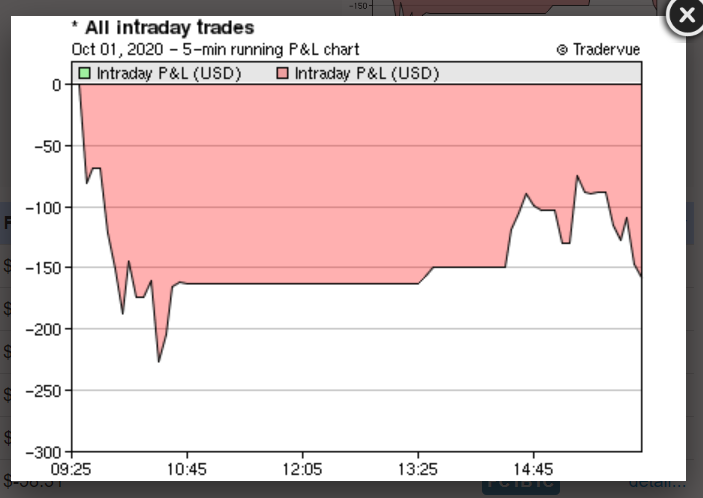This screenshot has height=498, width=703.
Task: Click the -50 value on the y-axis
Action: coord(48,146)
